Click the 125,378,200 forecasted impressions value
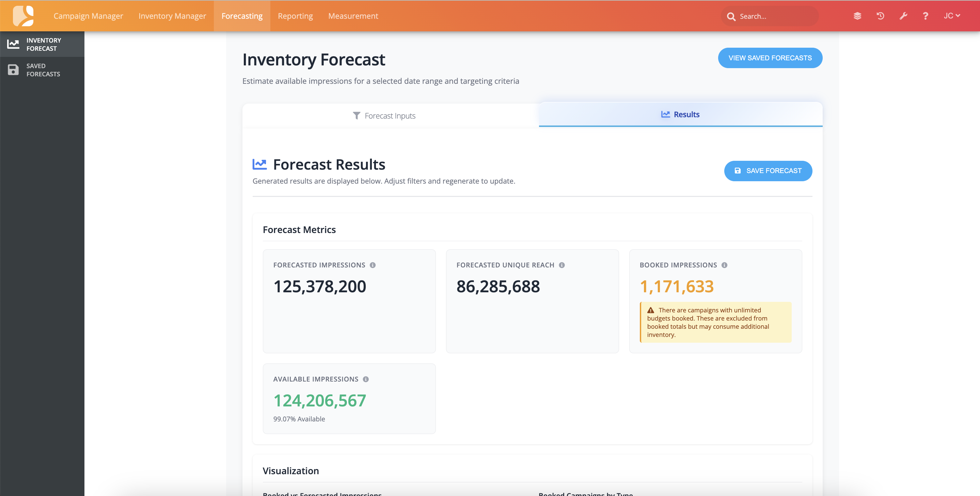This screenshot has width=980, height=496. click(319, 286)
